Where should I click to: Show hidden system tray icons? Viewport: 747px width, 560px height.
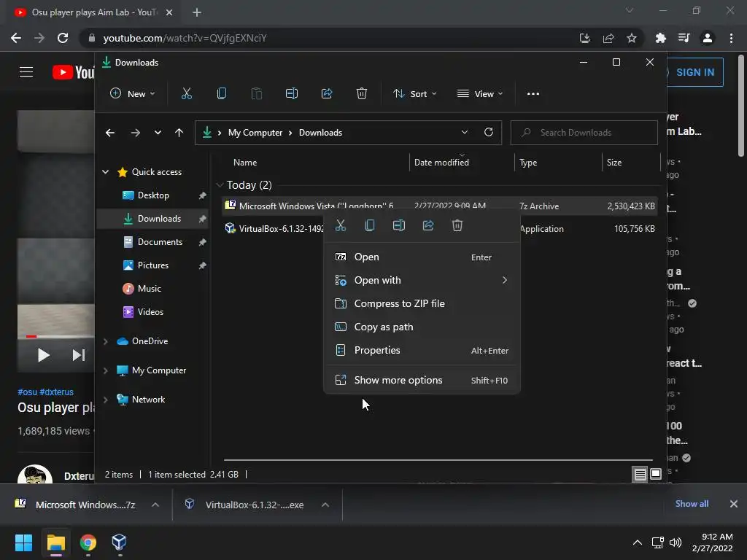coord(638,542)
